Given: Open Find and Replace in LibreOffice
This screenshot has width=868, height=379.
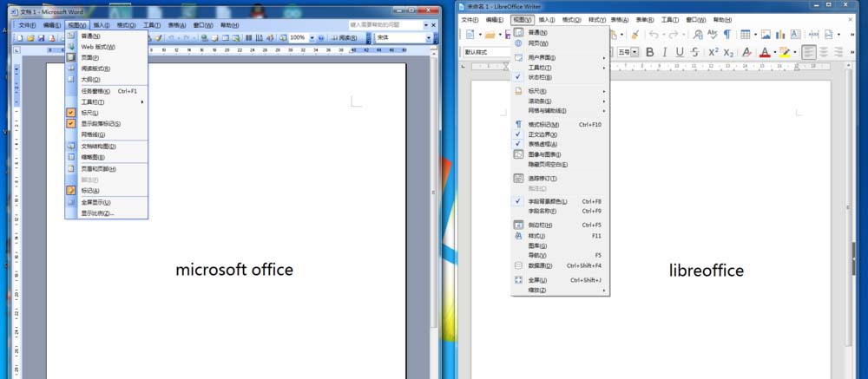Looking at the screenshot, I should coord(698,35).
